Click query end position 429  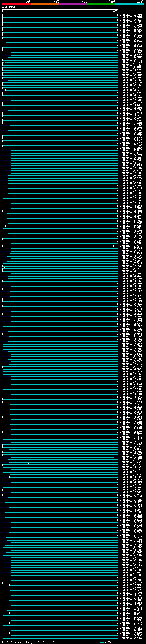[x=115, y=11]
